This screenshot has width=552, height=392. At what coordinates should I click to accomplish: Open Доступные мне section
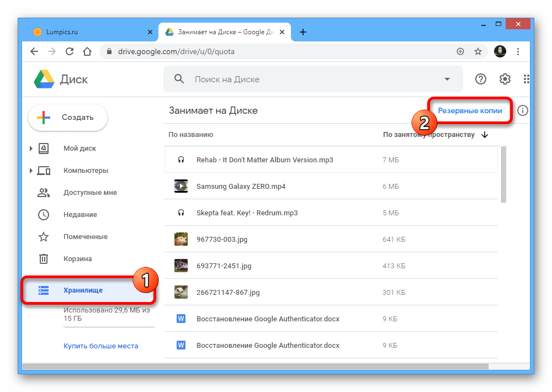pyautogui.click(x=90, y=193)
